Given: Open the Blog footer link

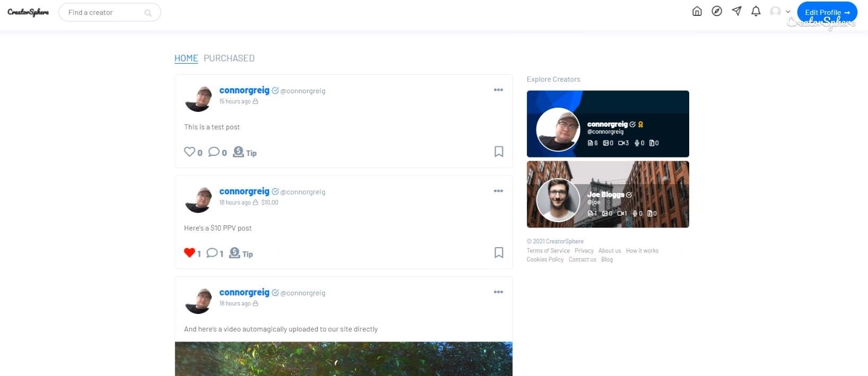Looking at the screenshot, I should click(607, 259).
